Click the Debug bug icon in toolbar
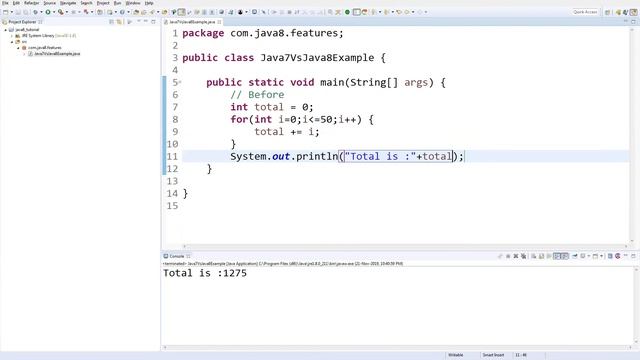Screen dimensions: 640x360 point(36,12)
